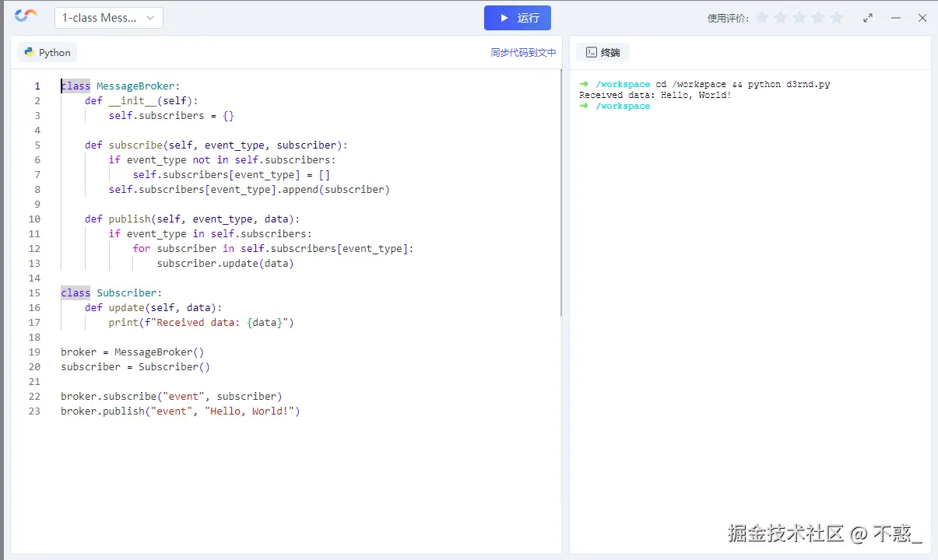938x560 pixels.
Task: Click the 同步代码到文中 link
Action: coord(523,53)
